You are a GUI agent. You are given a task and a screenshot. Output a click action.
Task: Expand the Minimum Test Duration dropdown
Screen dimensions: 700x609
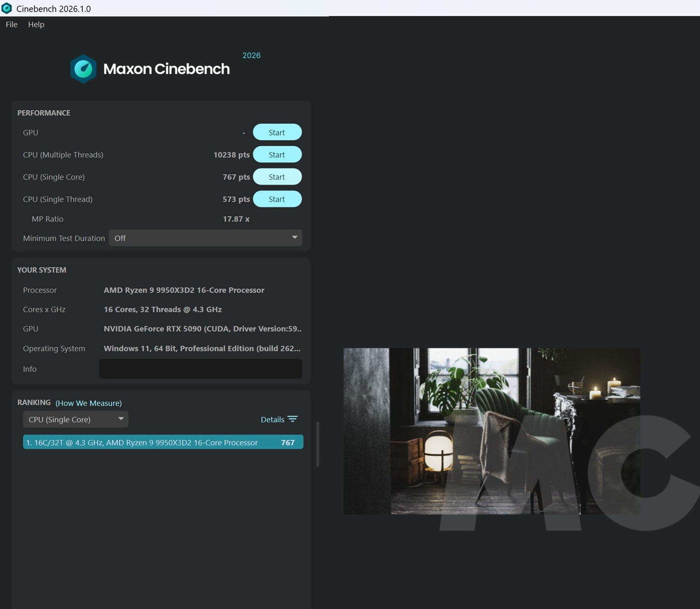coord(205,238)
